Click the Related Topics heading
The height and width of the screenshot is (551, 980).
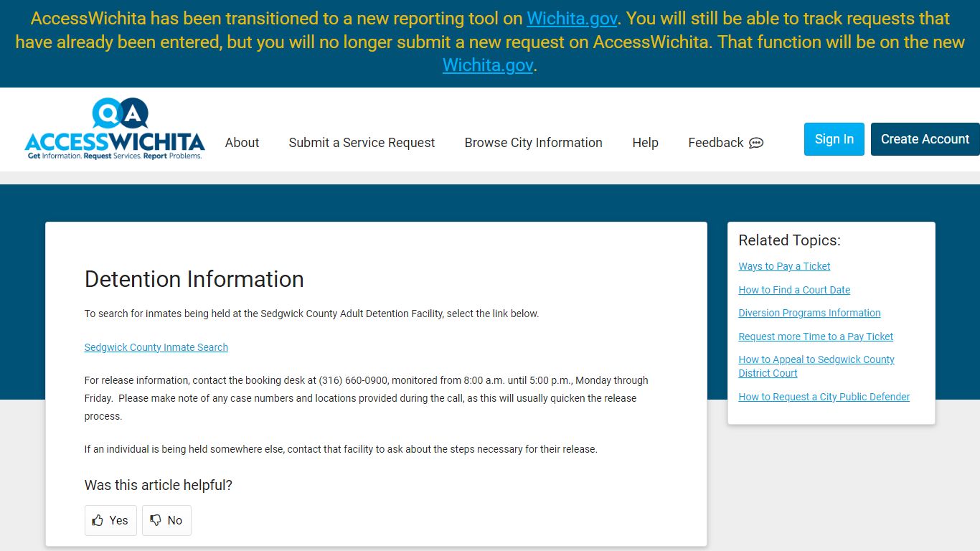click(789, 240)
